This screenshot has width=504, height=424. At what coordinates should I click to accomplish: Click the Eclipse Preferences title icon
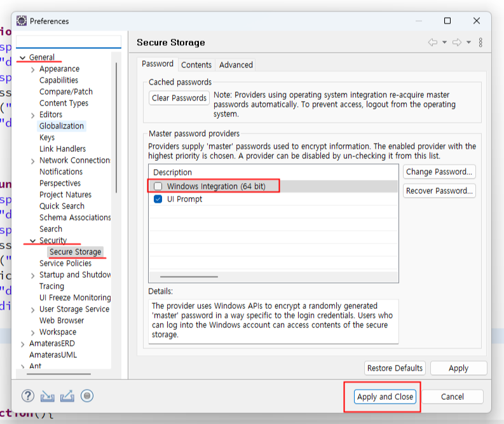coord(22,21)
